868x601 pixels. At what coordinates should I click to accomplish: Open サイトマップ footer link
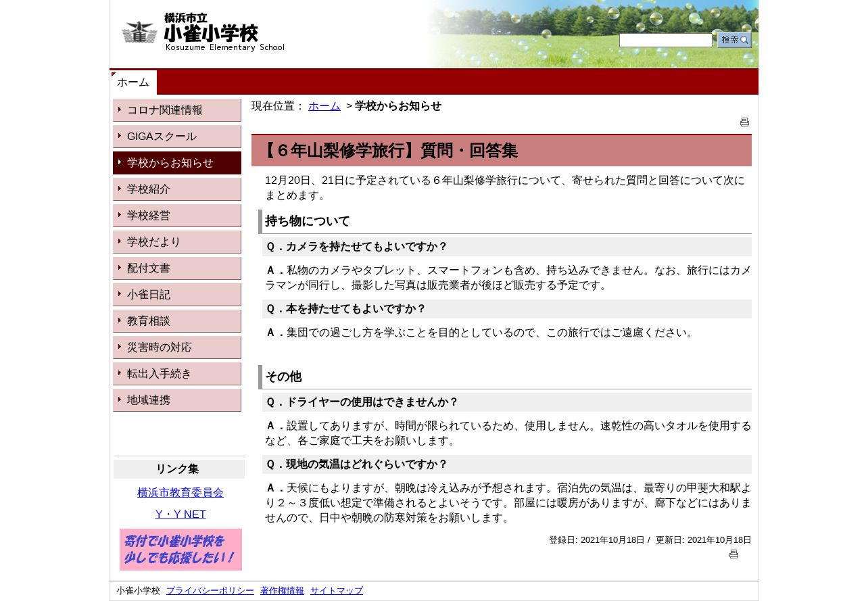click(337, 591)
